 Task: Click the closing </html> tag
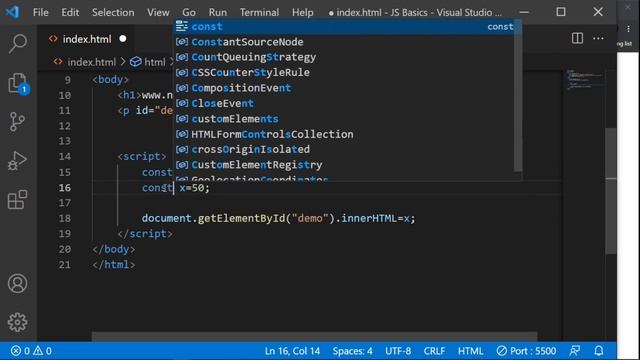114,264
